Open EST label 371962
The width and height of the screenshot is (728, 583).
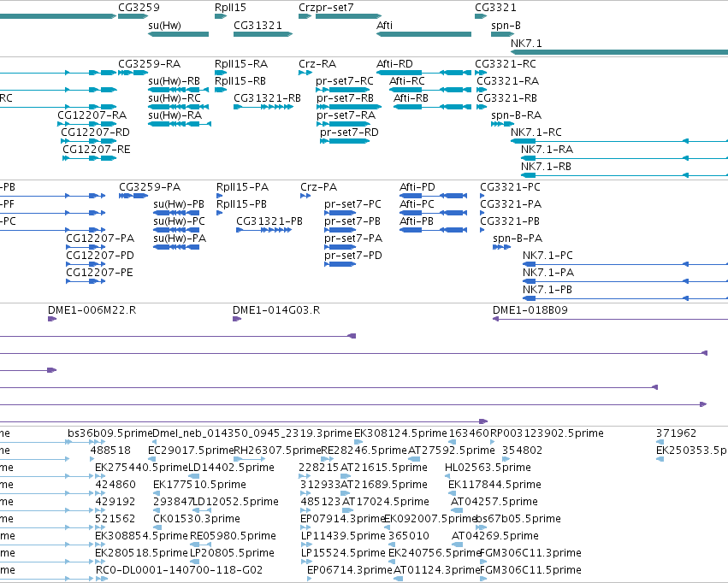click(677, 433)
